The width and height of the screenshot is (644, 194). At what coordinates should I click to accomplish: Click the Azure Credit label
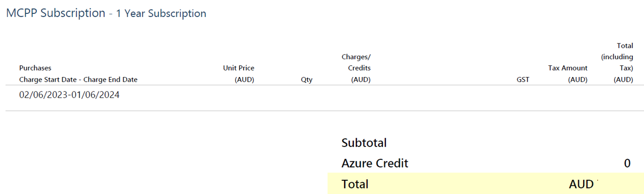375,164
